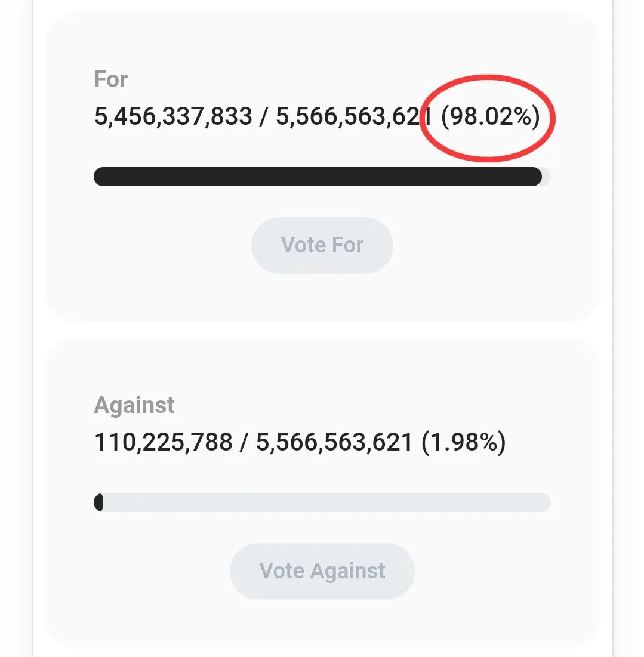Click the dark filled tip of the Against bar
Viewport: 644px width, 657px height.
pyautogui.click(x=98, y=502)
